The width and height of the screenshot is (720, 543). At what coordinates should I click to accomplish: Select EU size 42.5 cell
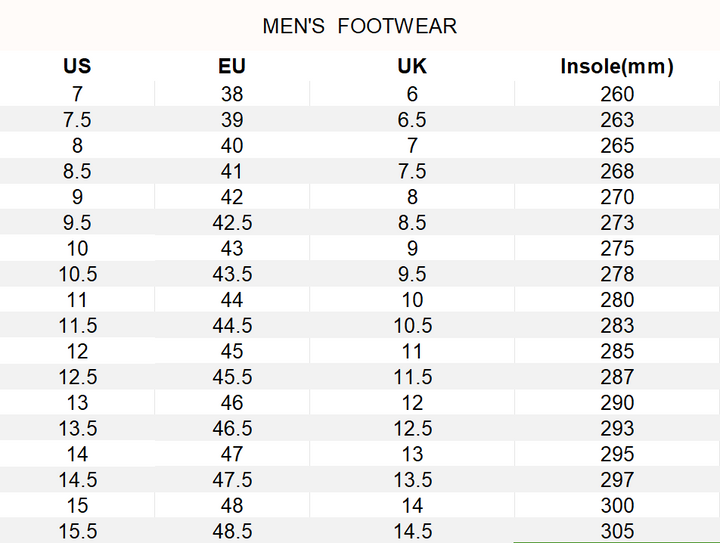coord(232,223)
